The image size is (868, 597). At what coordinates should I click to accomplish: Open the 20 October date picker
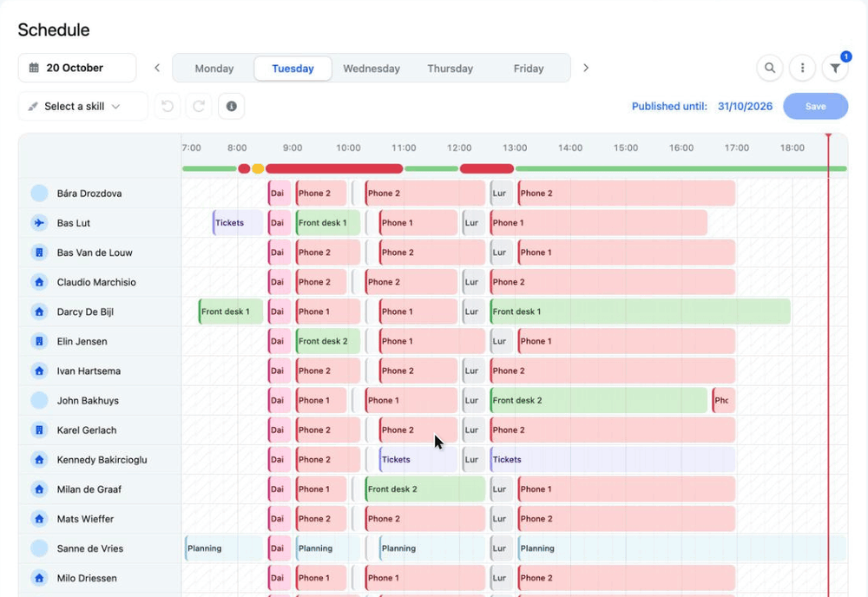[x=77, y=68]
